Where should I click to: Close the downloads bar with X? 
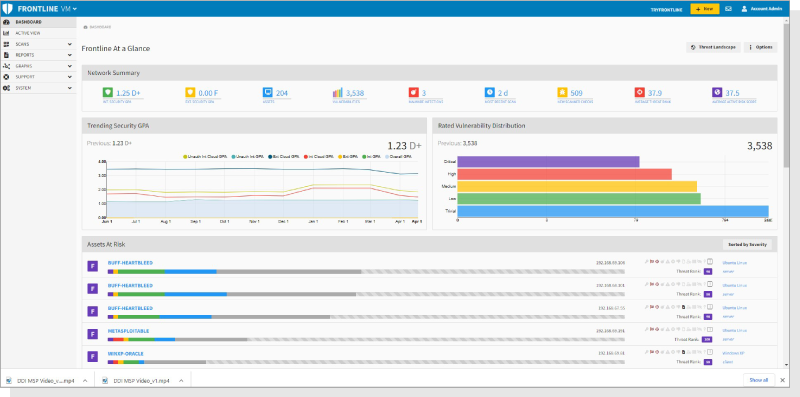click(x=783, y=380)
